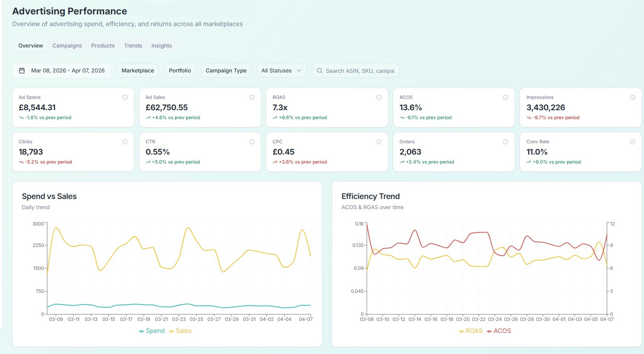This screenshot has width=644, height=354.
Task: Click the £8,544.31 Ad Spend value
Action: (x=37, y=107)
